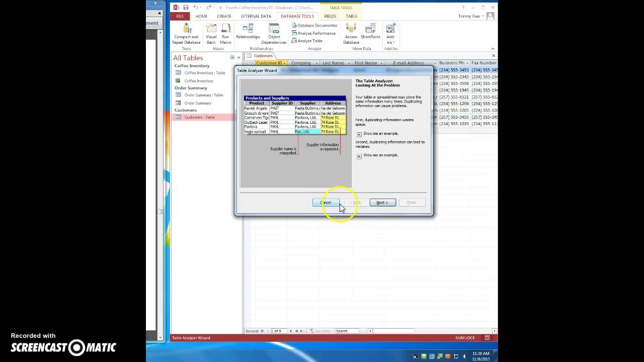Open E-mail Address column filter dropdown

(434, 63)
